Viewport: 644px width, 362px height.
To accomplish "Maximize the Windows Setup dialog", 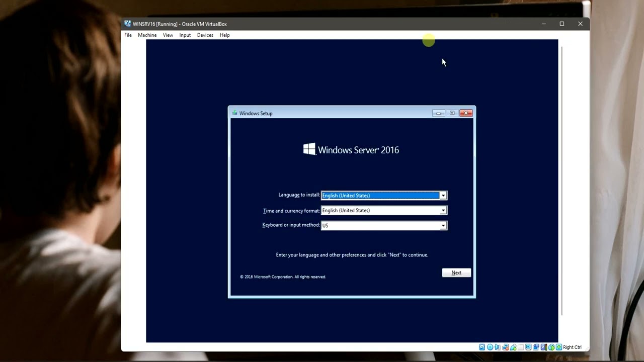I will [452, 113].
